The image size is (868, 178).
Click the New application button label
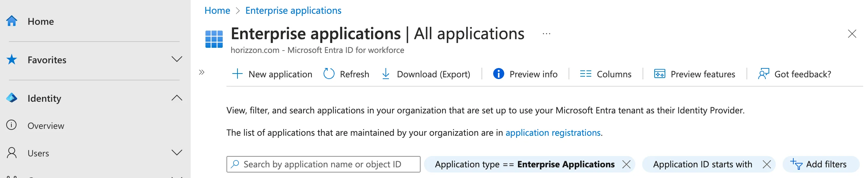[x=280, y=74]
